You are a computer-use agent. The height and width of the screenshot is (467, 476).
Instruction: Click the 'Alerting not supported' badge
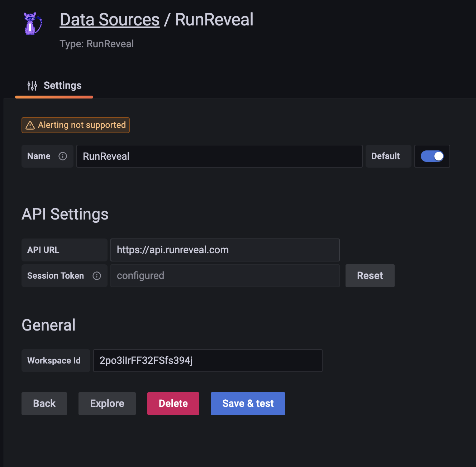[x=76, y=125]
